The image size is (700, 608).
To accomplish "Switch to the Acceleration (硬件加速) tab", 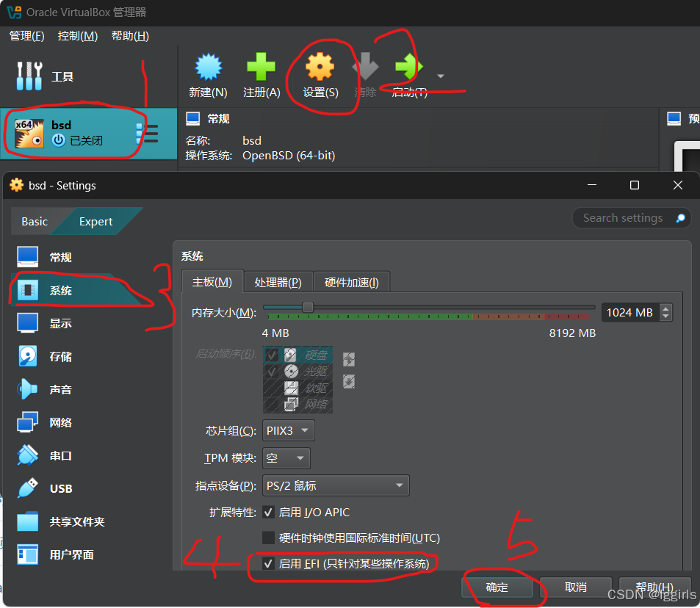I will click(x=351, y=282).
